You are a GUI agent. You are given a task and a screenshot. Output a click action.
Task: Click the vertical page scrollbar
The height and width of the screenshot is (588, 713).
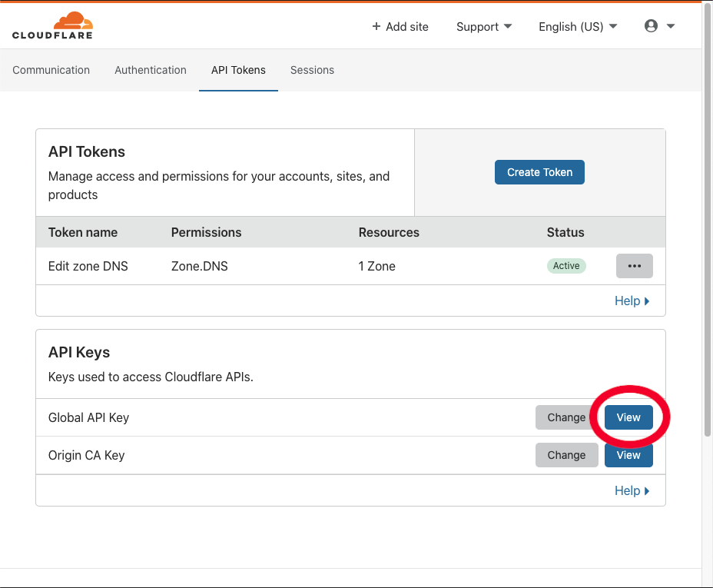pyautogui.click(x=707, y=231)
